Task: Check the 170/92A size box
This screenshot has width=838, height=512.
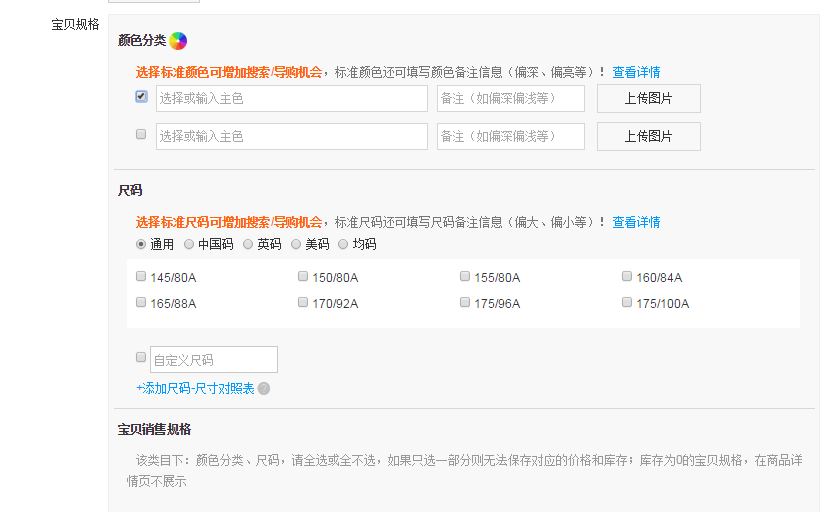Action: (x=303, y=302)
